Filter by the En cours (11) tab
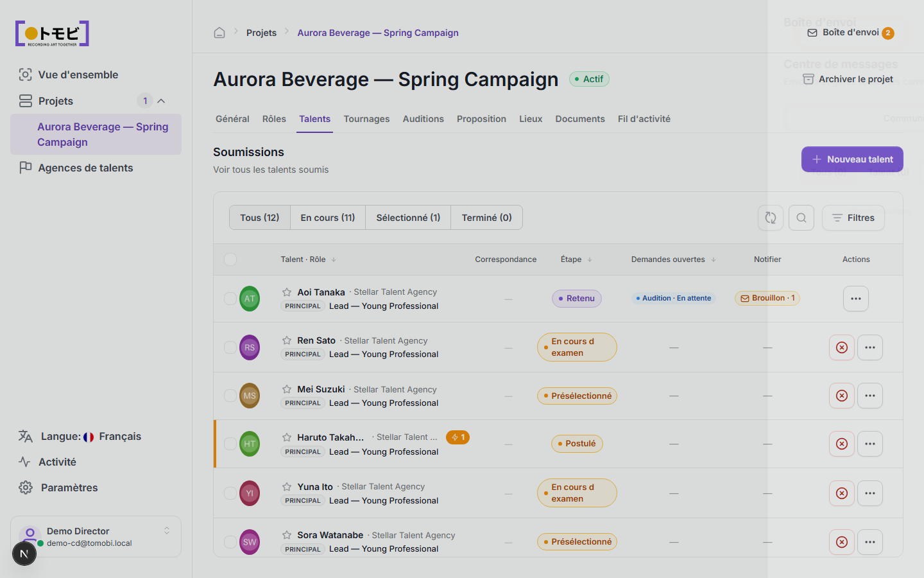The height and width of the screenshot is (578, 924). pyautogui.click(x=328, y=218)
